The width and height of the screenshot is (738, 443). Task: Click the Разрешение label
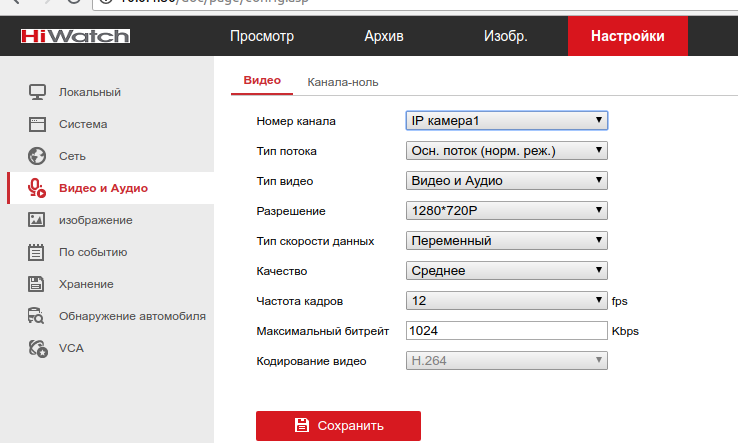[291, 211]
